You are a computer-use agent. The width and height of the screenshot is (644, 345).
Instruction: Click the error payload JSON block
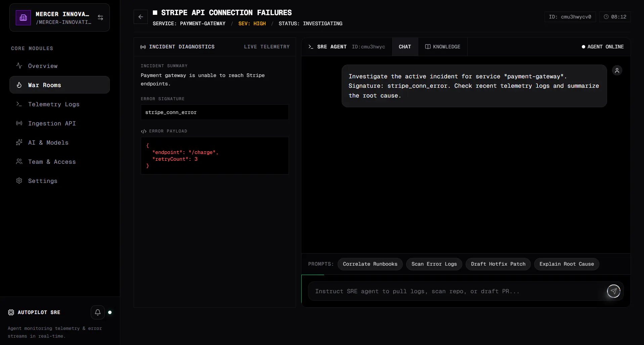coord(215,156)
